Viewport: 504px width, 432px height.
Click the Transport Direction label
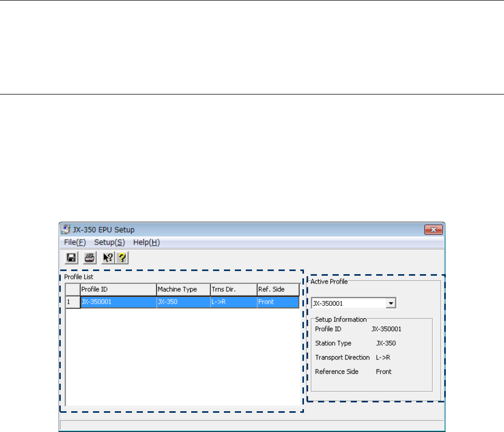(x=342, y=357)
